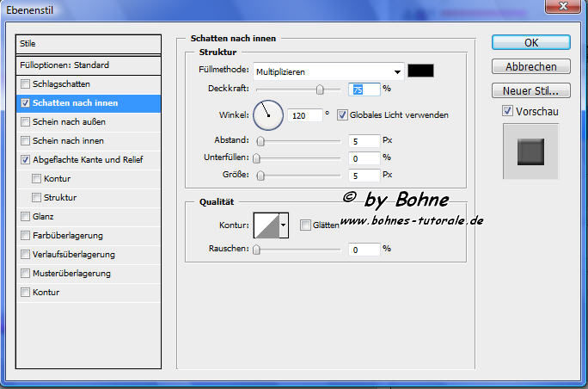Viewport: 588px width, 389px height.
Task: Open the Füllmethode Multiplizieren dropdown
Action: pos(328,71)
